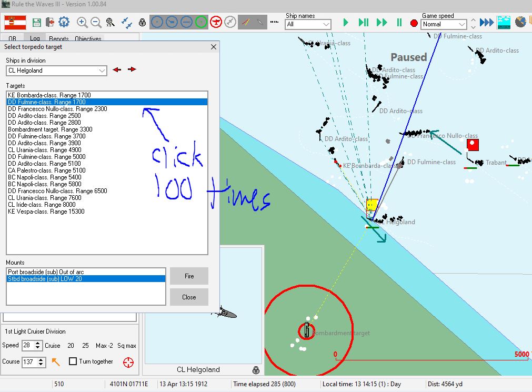The image size is (532, 392).
Task: Switch to the Log tab
Action: click(x=35, y=38)
